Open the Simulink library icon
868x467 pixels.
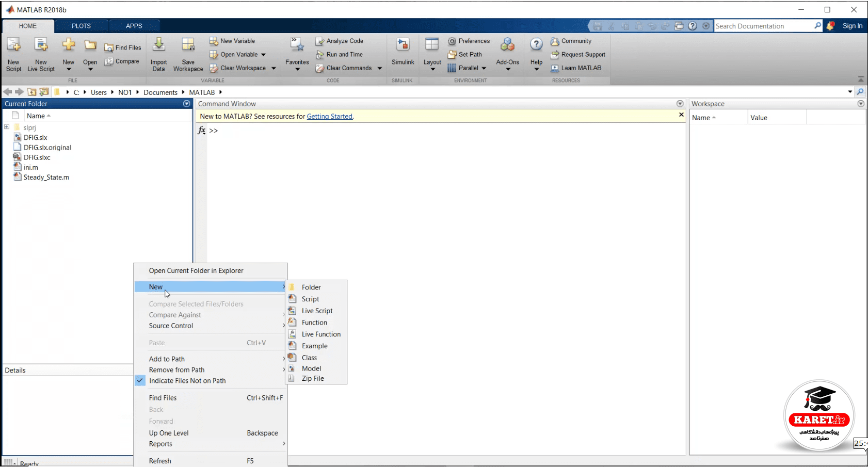tap(403, 45)
